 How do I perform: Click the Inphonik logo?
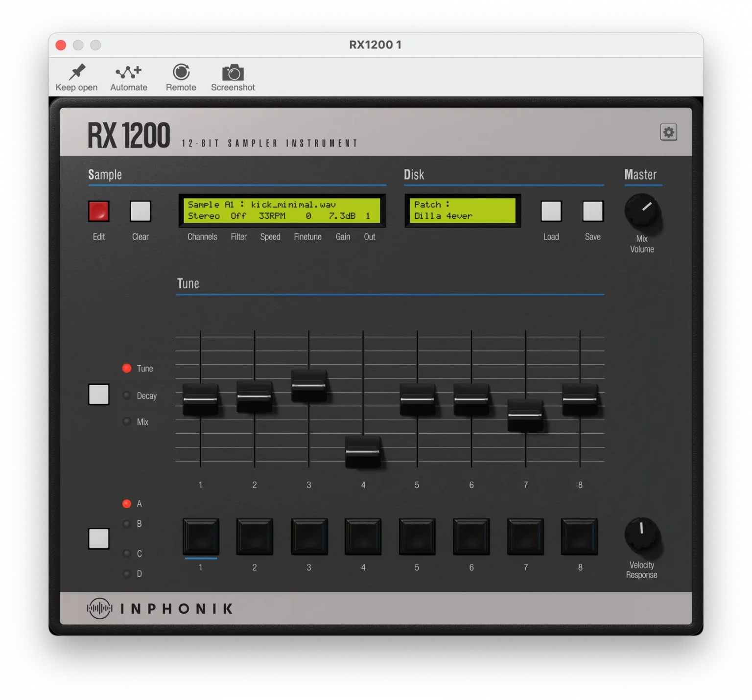(x=99, y=608)
